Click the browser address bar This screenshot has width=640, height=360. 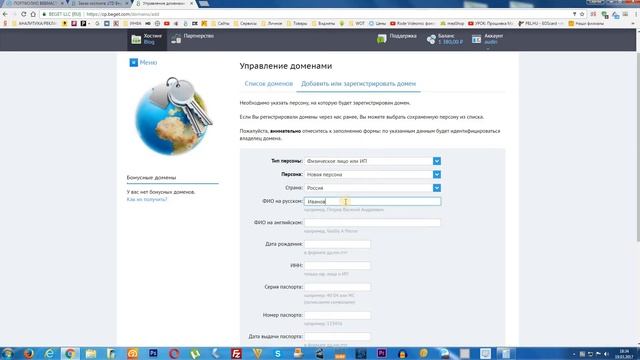[306, 14]
